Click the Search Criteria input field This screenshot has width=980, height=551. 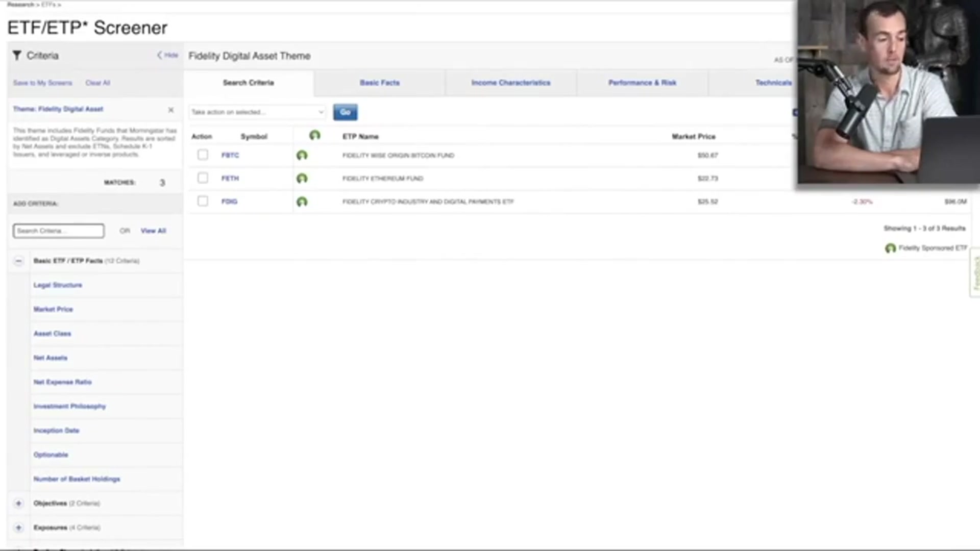click(59, 231)
